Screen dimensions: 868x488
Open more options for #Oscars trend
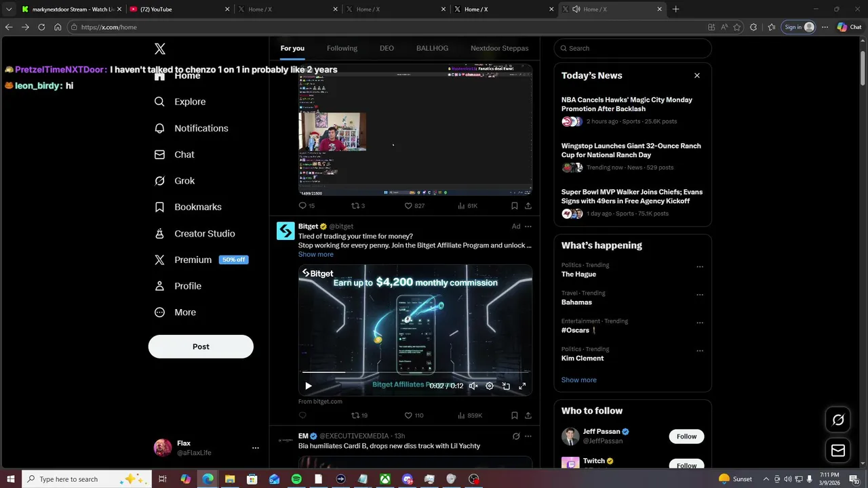(x=700, y=323)
